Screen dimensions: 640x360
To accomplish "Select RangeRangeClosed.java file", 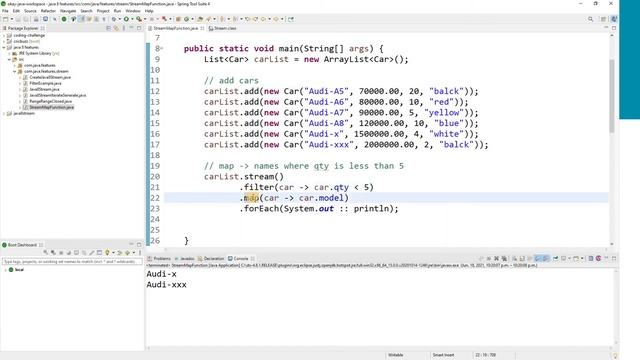I will click(50, 101).
